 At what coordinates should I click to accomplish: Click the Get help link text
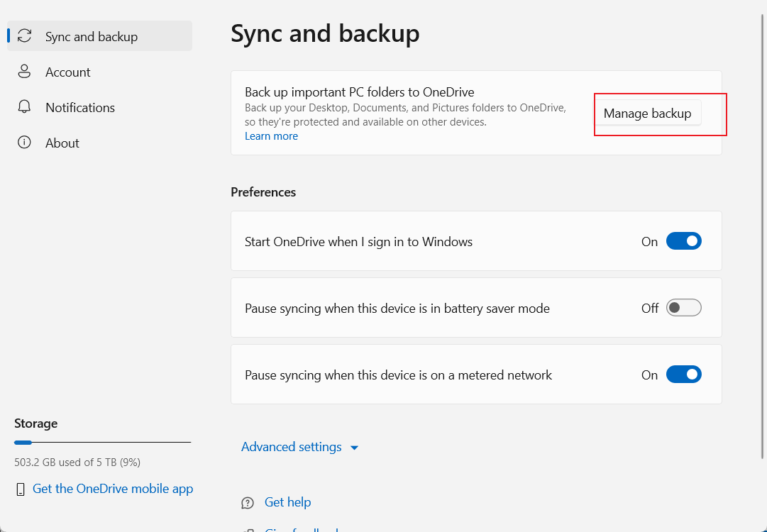(287, 502)
